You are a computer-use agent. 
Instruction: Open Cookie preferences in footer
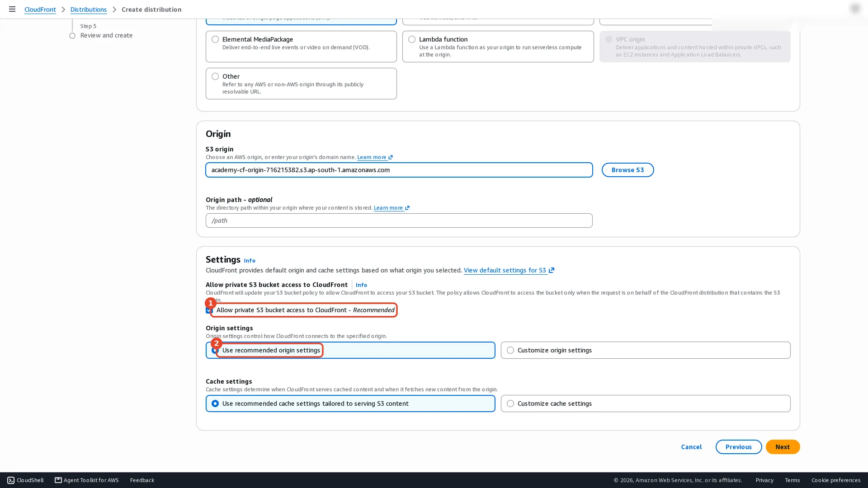point(836,480)
